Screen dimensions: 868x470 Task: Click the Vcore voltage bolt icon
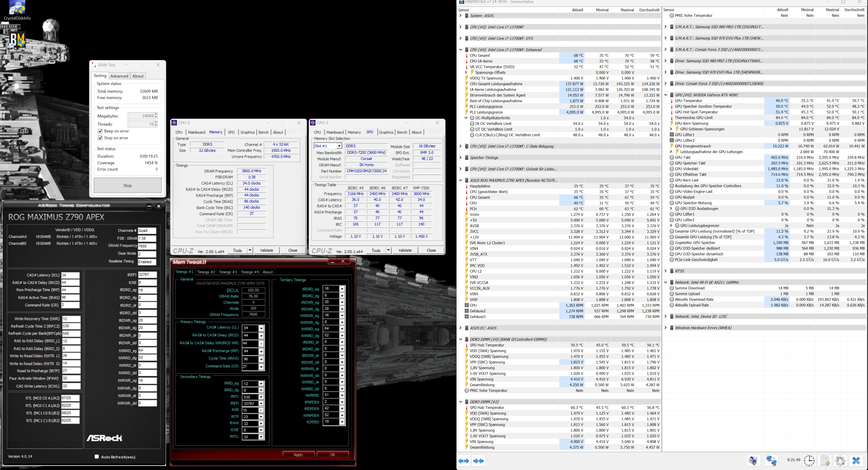click(x=466, y=214)
